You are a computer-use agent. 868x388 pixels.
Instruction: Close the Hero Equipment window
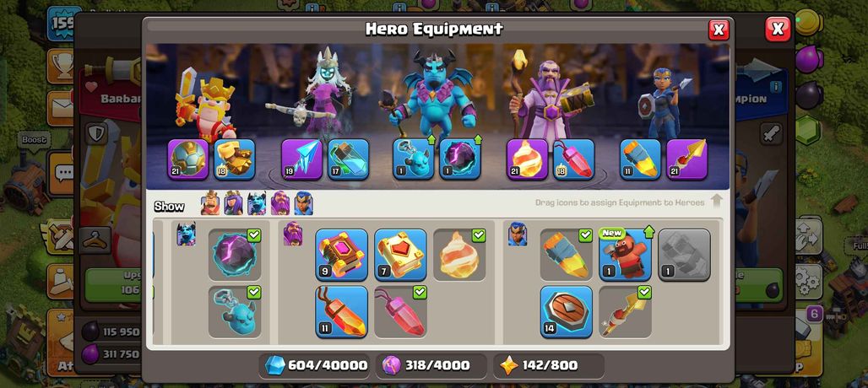point(719,30)
